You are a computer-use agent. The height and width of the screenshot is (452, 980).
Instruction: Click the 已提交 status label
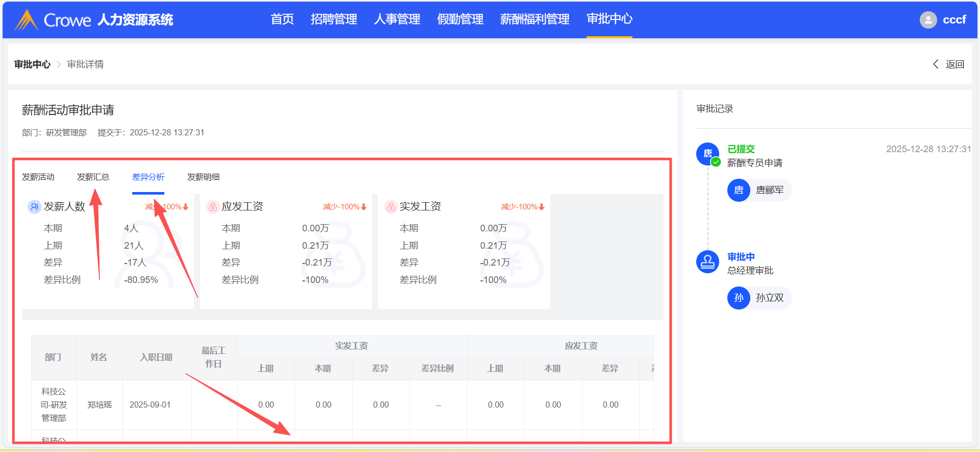pos(741,149)
